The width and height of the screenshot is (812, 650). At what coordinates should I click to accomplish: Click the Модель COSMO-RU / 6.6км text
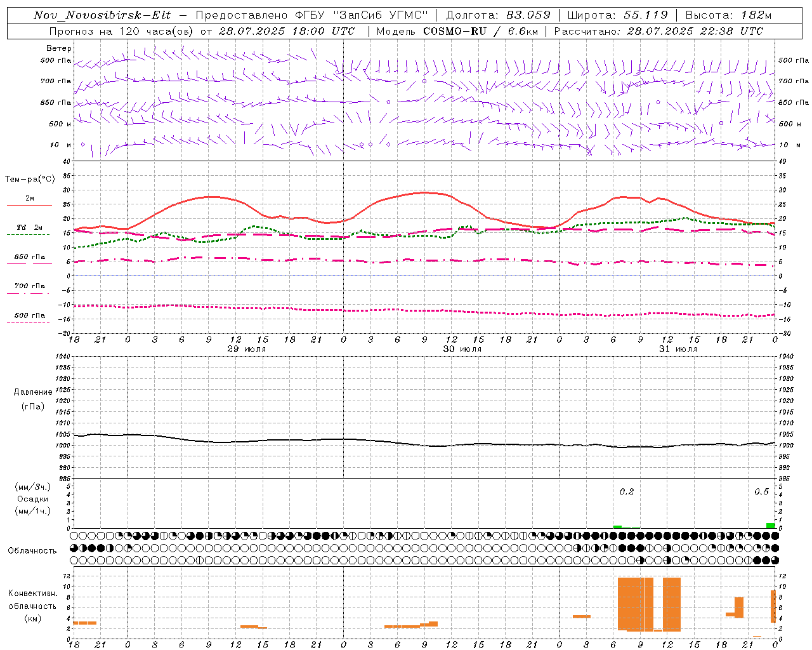(x=457, y=31)
